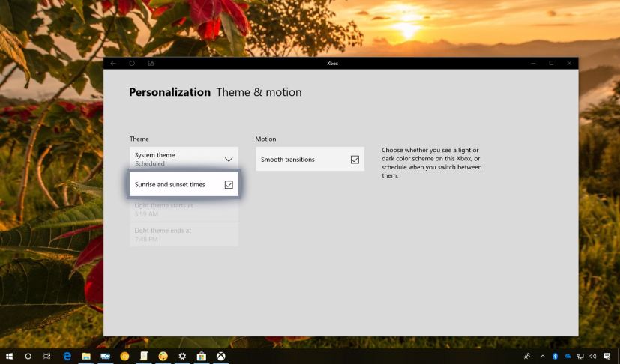Open the orange circle taskbar app
Screen dimensions: 620x364
[x=124, y=356]
